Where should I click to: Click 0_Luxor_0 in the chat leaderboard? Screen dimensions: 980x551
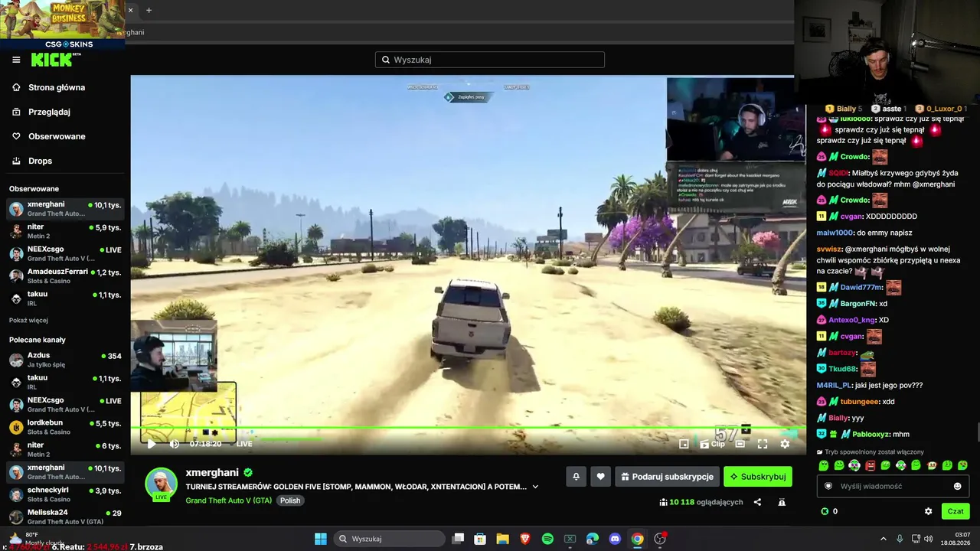pyautogui.click(x=944, y=109)
